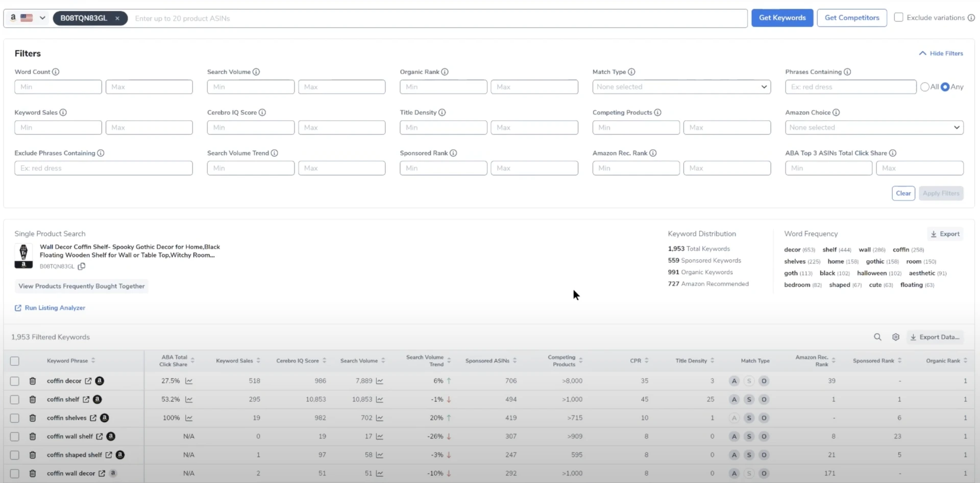980x483 pixels.
Task: Show search volume graph for coffin decor
Action: 379,381
